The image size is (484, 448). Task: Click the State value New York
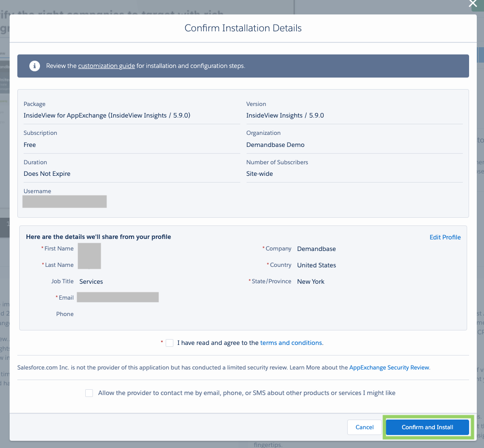coord(311,282)
